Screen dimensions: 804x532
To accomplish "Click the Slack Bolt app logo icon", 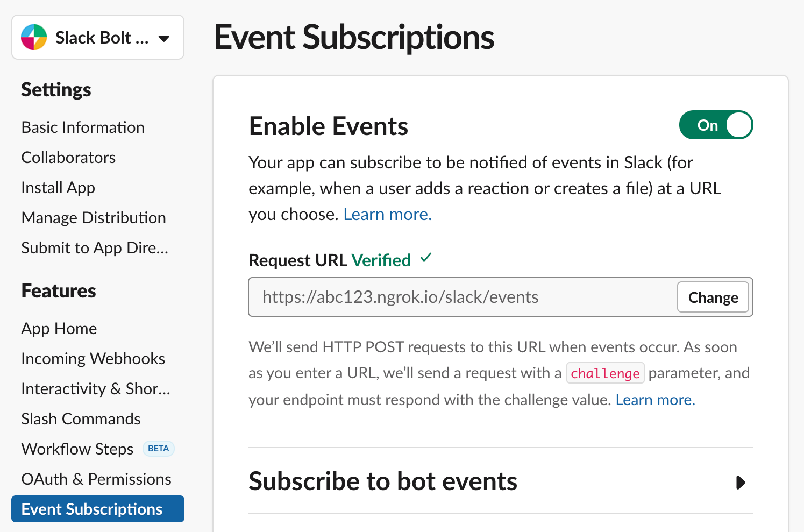I will [33, 37].
